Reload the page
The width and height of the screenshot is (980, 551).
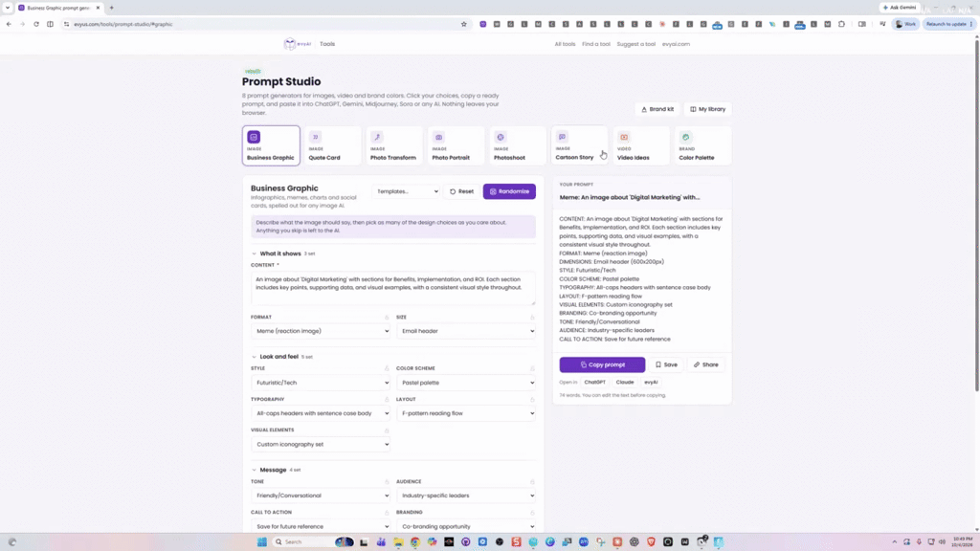(36, 24)
